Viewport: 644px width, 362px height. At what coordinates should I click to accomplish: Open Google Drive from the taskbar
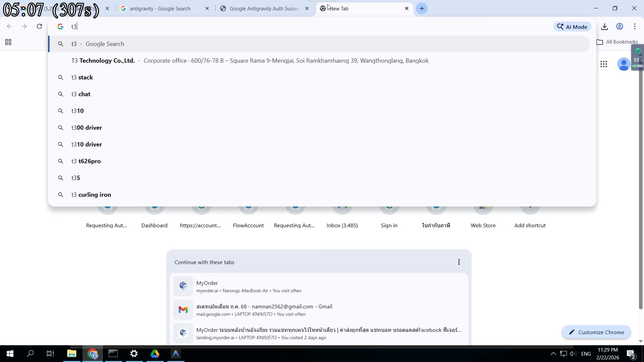[155, 354]
